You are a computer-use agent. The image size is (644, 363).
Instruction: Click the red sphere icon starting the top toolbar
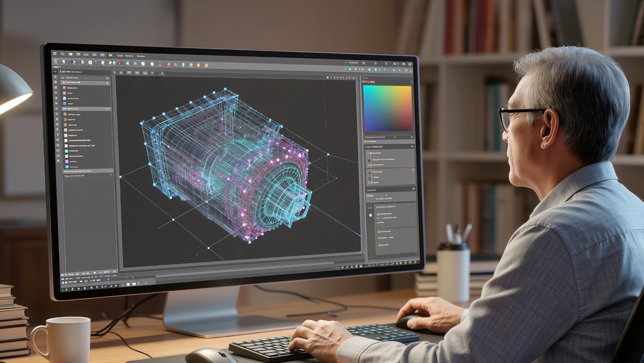click(56, 62)
